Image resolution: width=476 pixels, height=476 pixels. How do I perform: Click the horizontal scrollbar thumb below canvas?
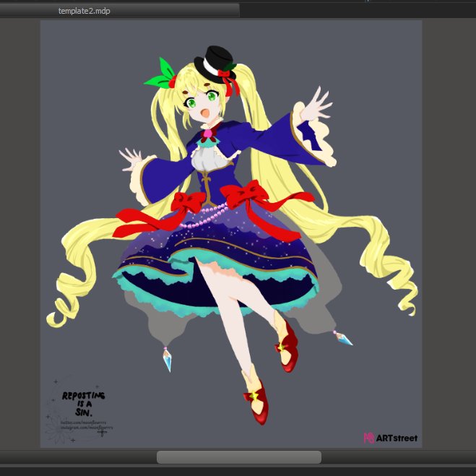(x=239, y=457)
